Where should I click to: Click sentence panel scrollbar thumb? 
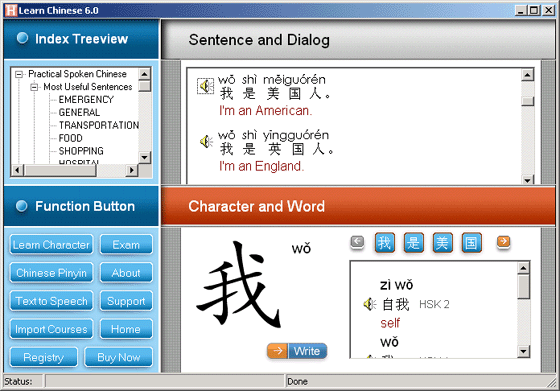[528, 101]
